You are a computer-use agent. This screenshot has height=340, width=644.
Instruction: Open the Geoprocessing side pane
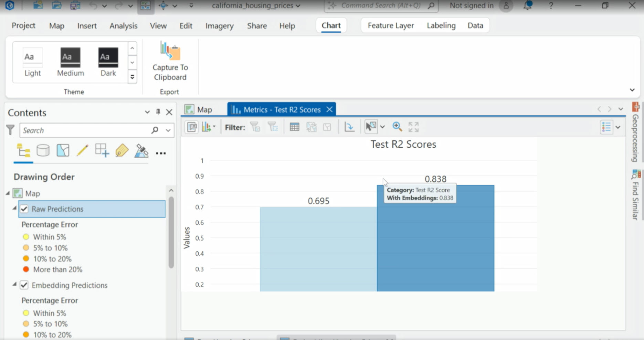636,132
